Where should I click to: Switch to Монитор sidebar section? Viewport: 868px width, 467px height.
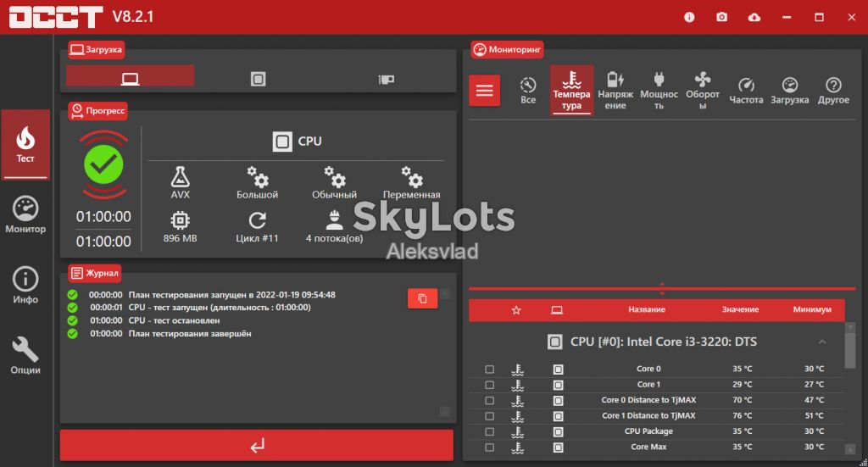(25, 214)
